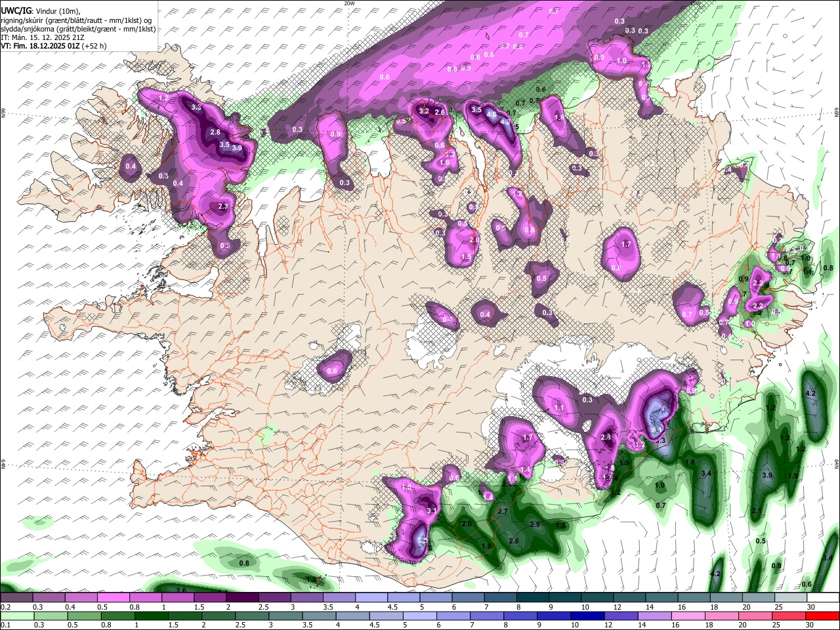Pick the bright red 30 legend swatch
This screenshot has width=840, height=630.
pos(823,616)
